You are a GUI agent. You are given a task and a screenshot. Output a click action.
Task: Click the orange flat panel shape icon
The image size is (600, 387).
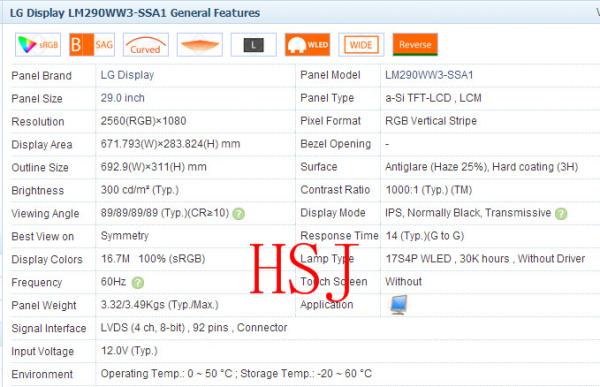(x=200, y=45)
